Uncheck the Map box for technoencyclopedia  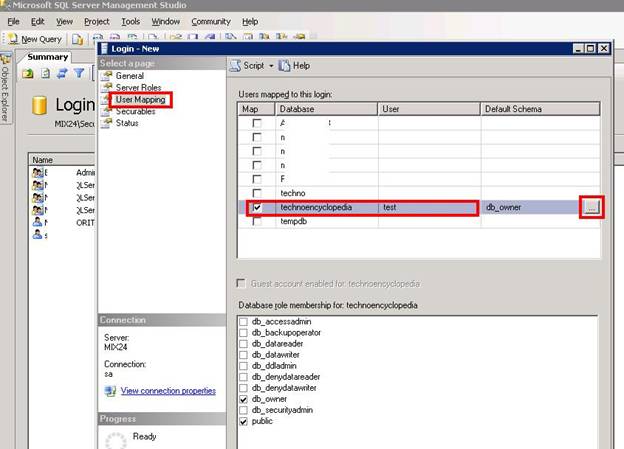tap(257, 207)
